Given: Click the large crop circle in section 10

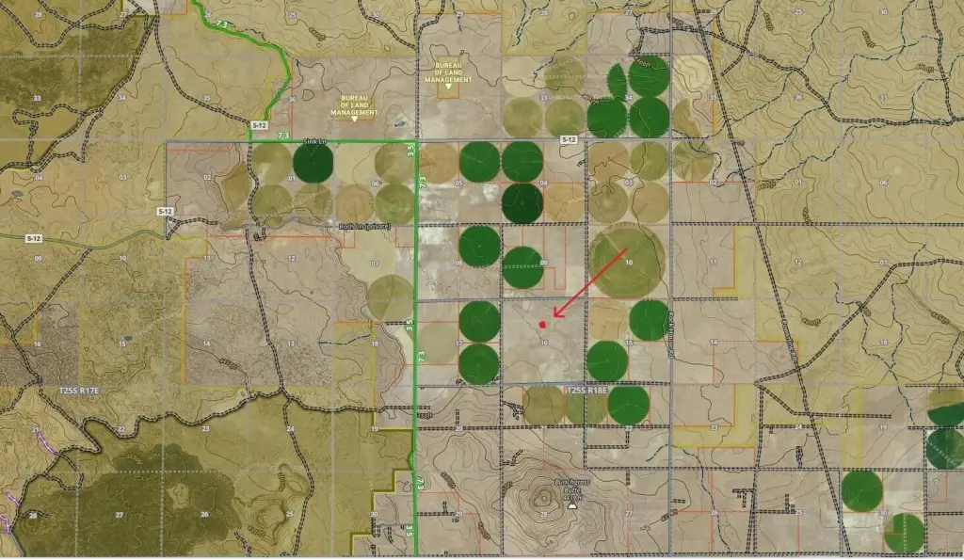Looking at the screenshot, I should 626,260.
